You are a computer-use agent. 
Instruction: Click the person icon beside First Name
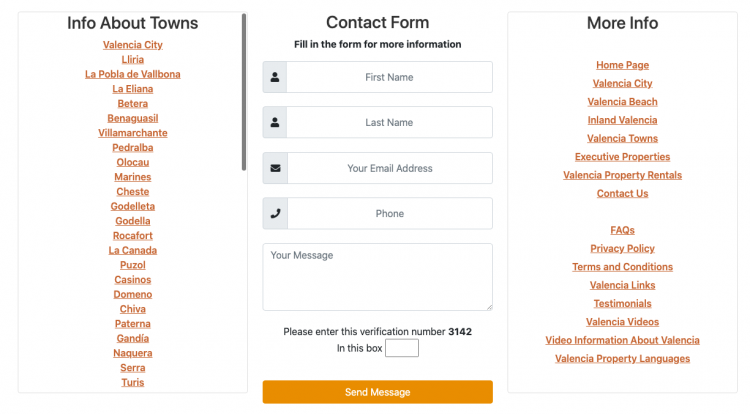275,77
